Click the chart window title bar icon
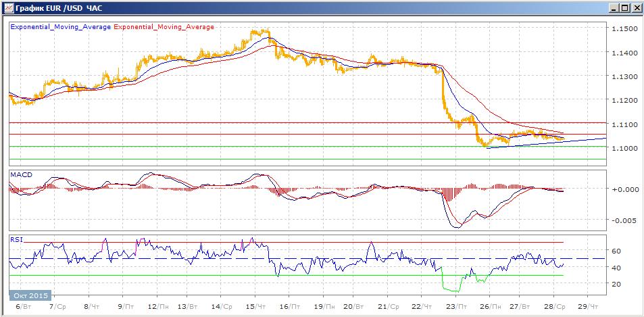 pos(8,8)
